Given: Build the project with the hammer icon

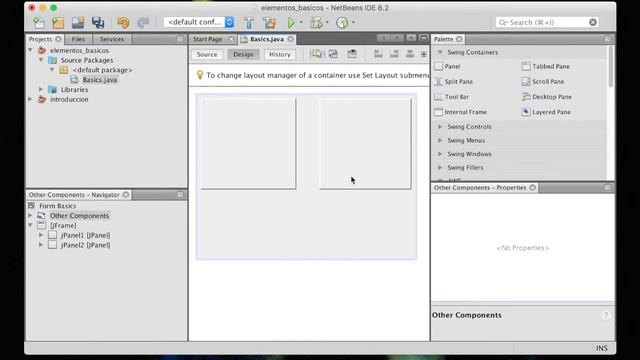Looking at the screenshot, I should click(x=249, y=22).
